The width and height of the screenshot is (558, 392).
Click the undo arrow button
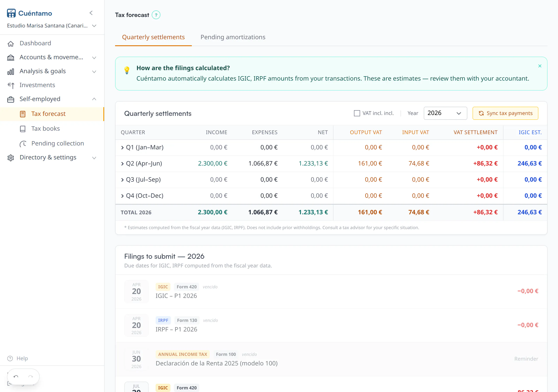click(x=16, y=377)
